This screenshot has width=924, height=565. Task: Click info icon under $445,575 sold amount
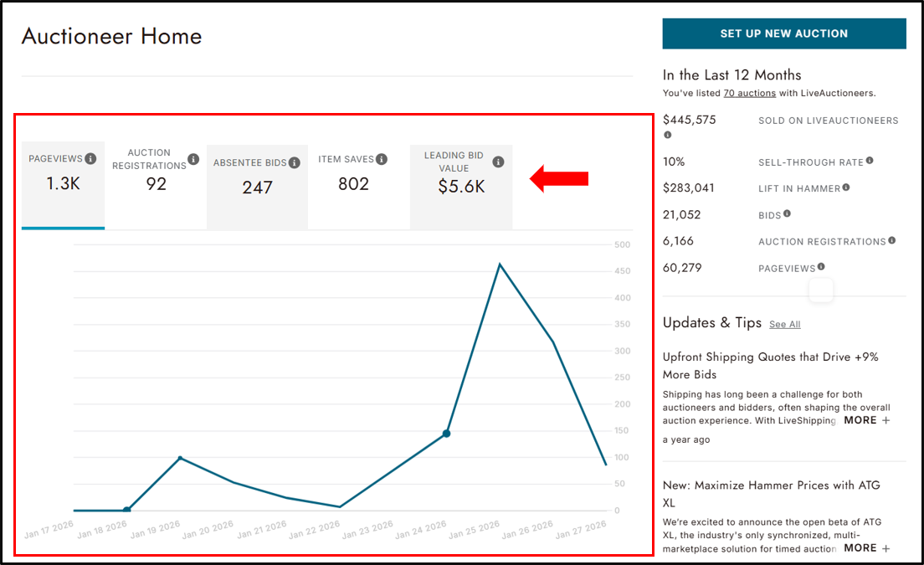(x=668, y=135)
